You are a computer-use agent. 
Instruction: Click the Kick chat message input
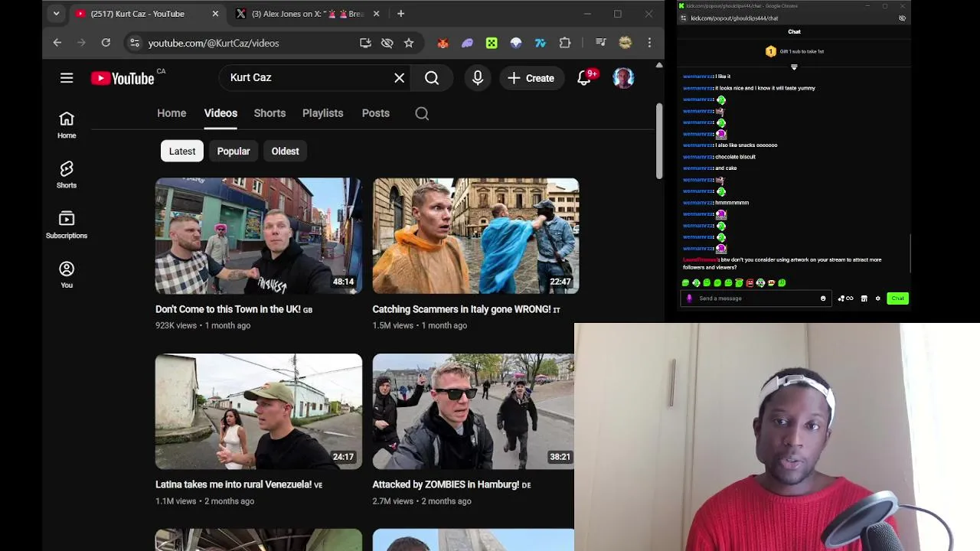pos(754,298)
